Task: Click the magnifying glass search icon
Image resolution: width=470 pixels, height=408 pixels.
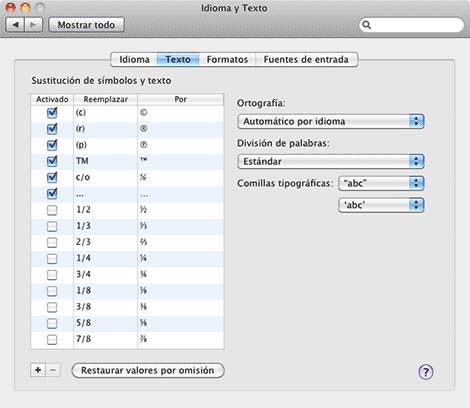Action: (x=366, y=25)
